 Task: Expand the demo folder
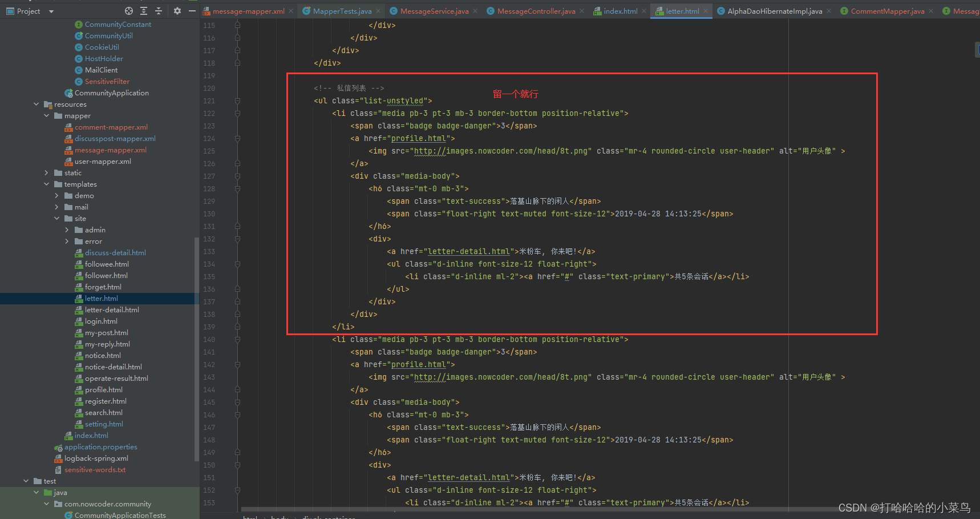(x=57, y=195)
